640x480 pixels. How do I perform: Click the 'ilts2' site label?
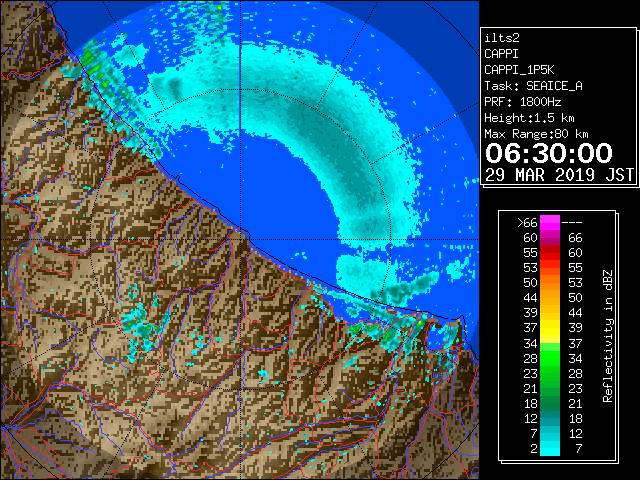(x=502, y=38)
